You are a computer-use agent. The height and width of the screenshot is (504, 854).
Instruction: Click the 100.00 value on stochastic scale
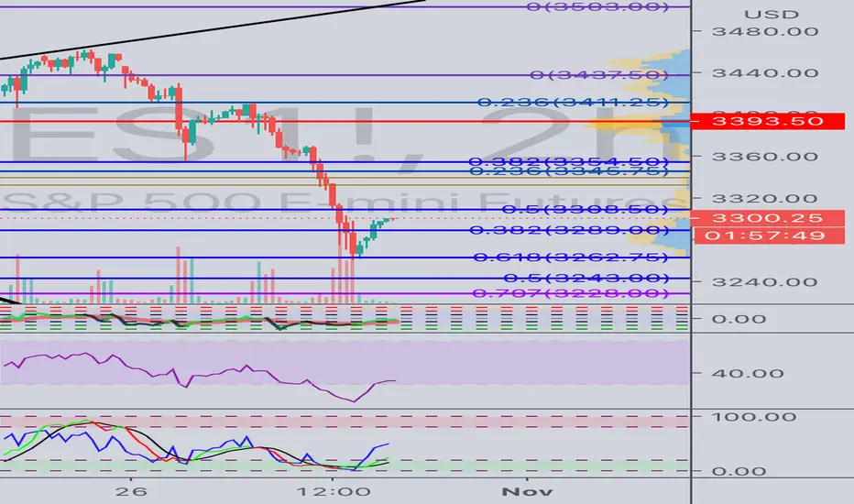coord(756,417)
